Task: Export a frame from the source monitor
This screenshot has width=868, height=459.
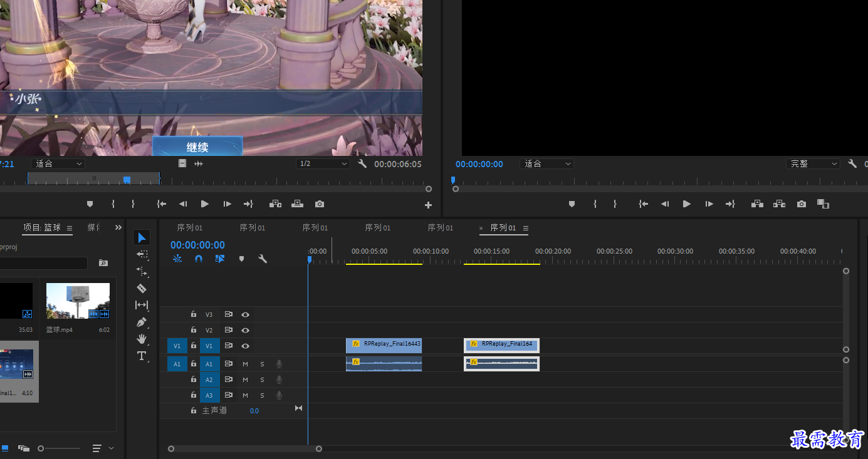Action: [320, 204]
